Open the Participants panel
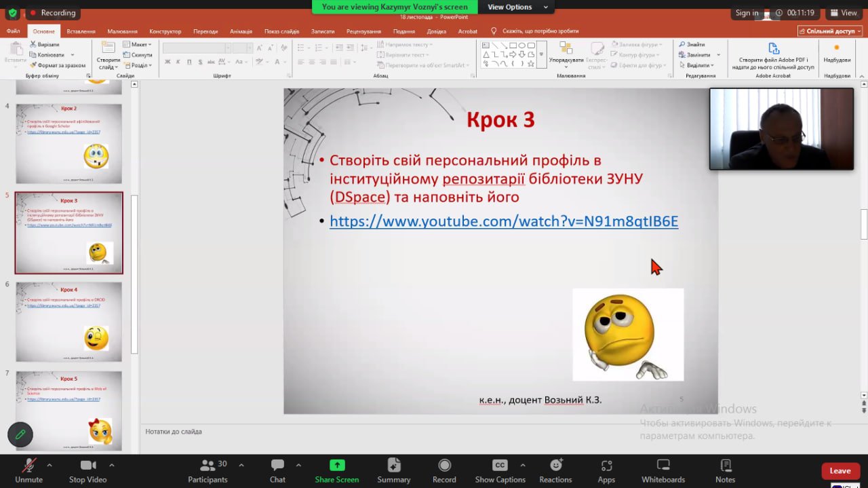The width and height of the screenshot is (868, 488). click(208, 470)
